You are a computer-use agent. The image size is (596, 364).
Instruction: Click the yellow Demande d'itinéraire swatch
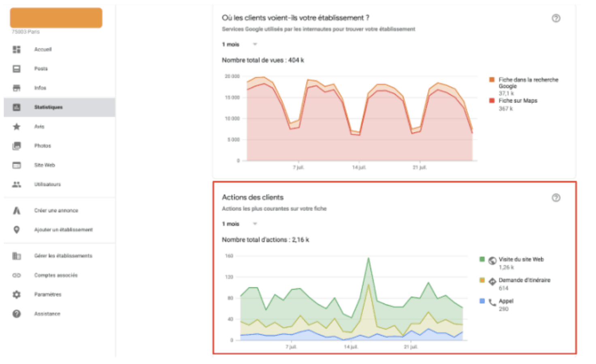[482, 280]
